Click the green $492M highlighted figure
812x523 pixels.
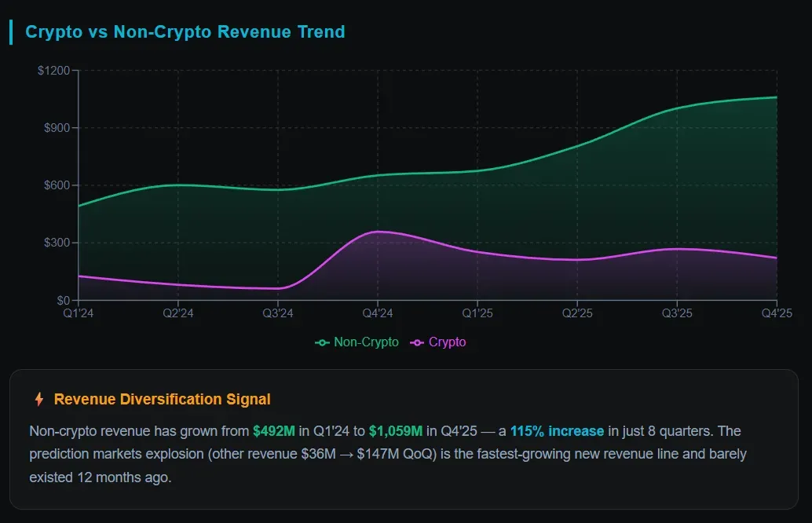click(x=274, y=431)
